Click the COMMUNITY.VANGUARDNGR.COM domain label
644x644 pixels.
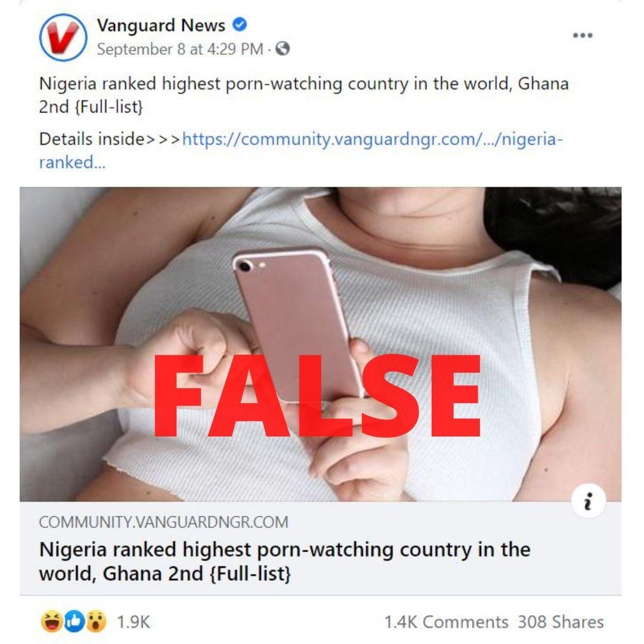pos(163,522)
